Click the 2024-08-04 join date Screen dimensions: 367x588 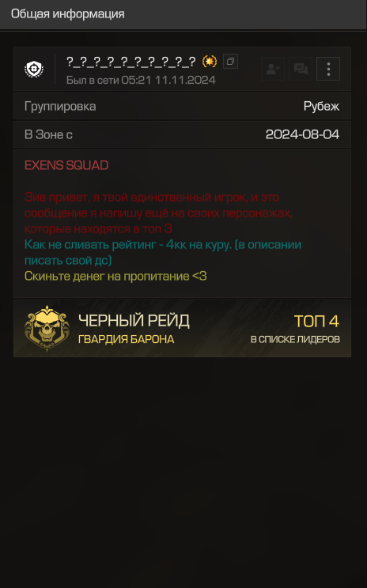pyautogui.click(x=302, y=134)
